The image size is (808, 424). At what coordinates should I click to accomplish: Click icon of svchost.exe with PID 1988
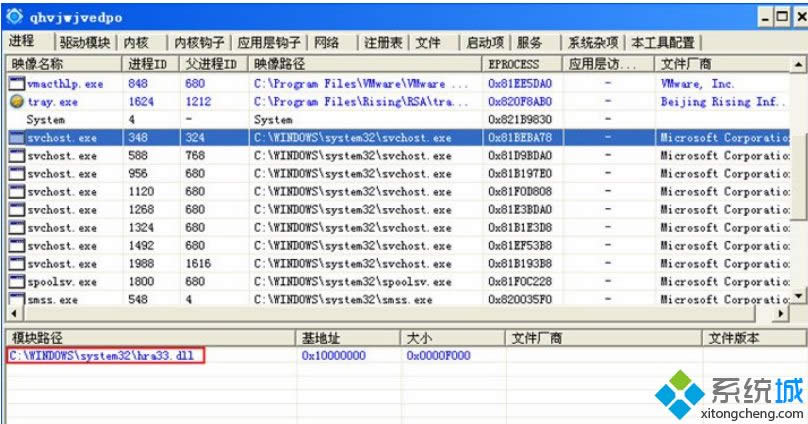click(16, 264)
